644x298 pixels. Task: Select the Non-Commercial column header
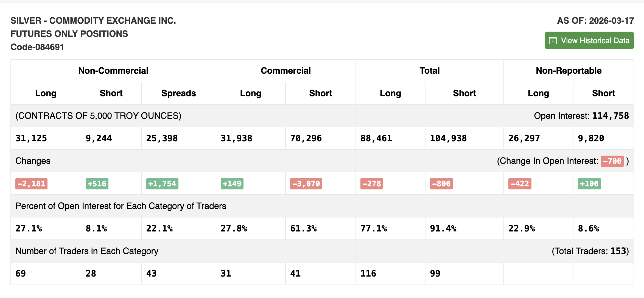(x=113, y=71)
